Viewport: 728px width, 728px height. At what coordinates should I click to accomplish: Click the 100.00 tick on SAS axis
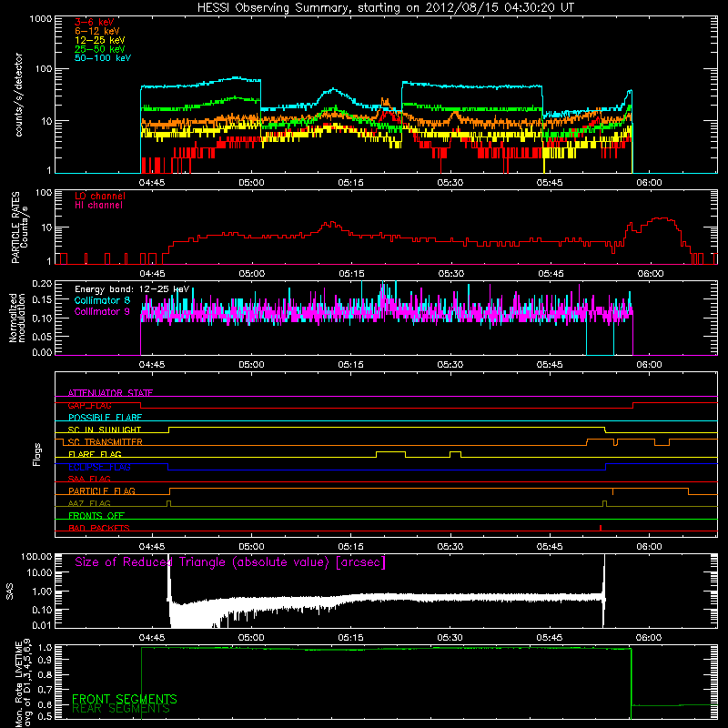[36, 556]
